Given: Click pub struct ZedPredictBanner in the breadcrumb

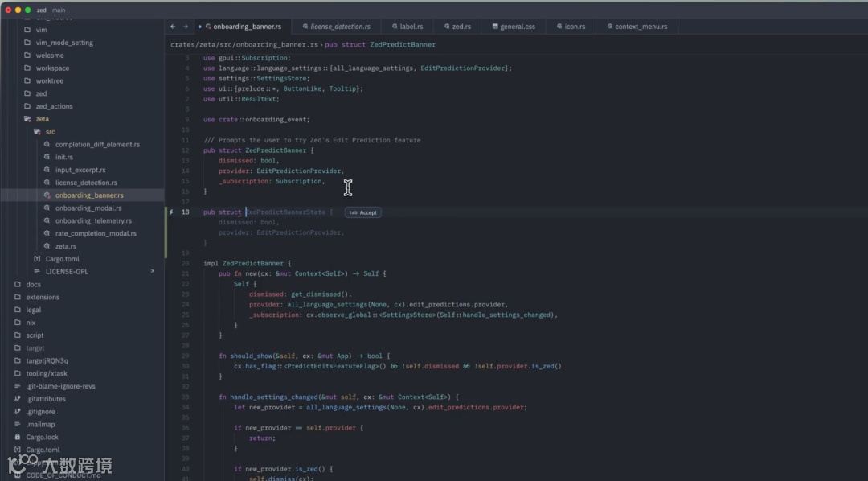Looking at the screenshot, I should click(380, 45).
